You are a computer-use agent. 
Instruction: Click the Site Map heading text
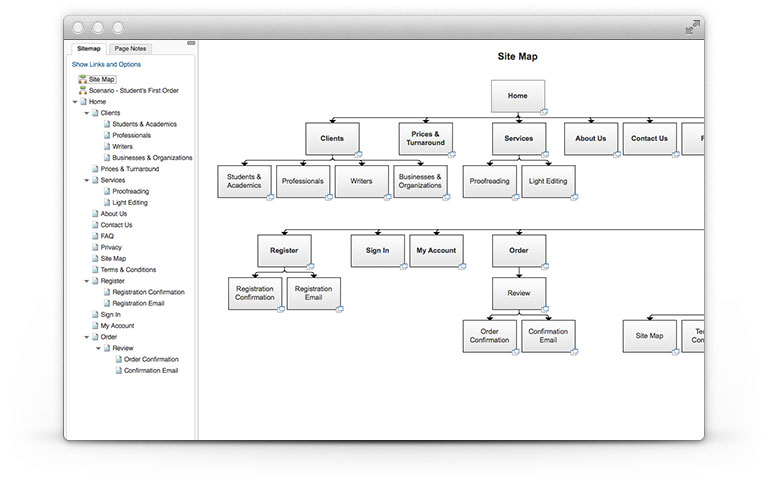point(518,56)
